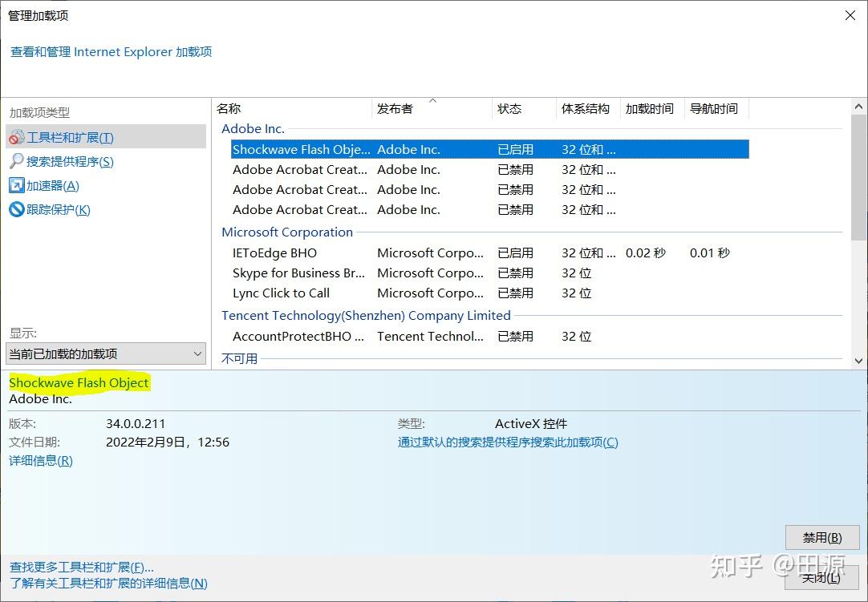Click ActiveX 控件 type value
This screenshot has height=602, width=868.
click(x=531, y=424)
